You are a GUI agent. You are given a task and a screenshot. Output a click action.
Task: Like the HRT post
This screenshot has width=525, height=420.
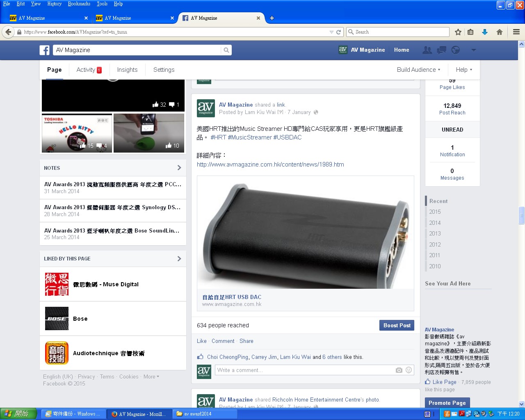click(202, 341)
